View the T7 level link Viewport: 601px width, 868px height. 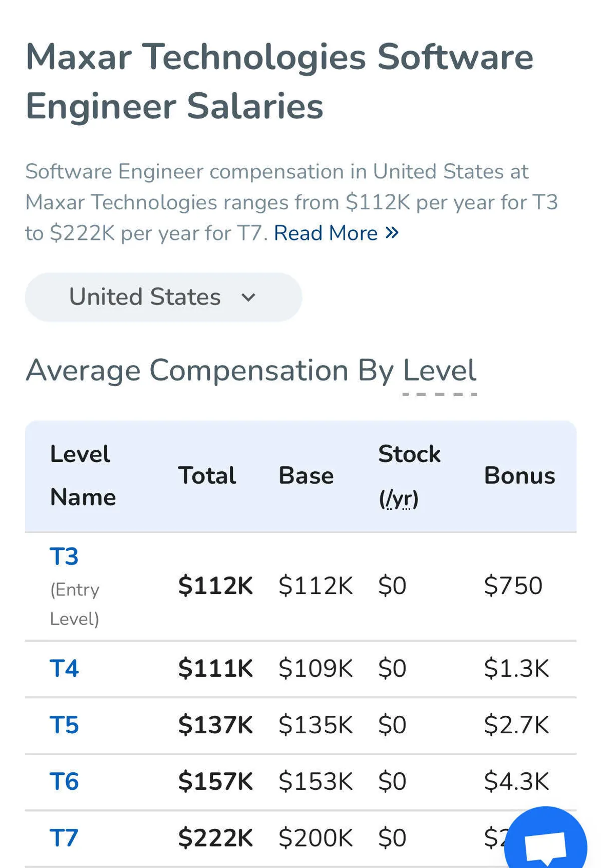tap(64, 838)
